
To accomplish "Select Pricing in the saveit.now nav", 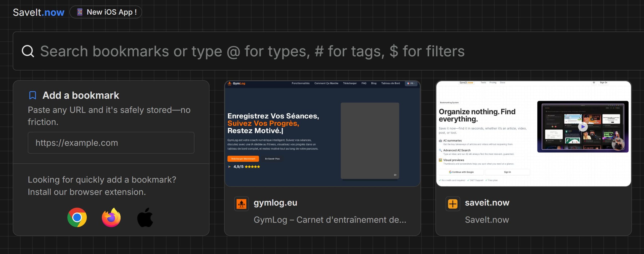I will (x=493, y=82).
